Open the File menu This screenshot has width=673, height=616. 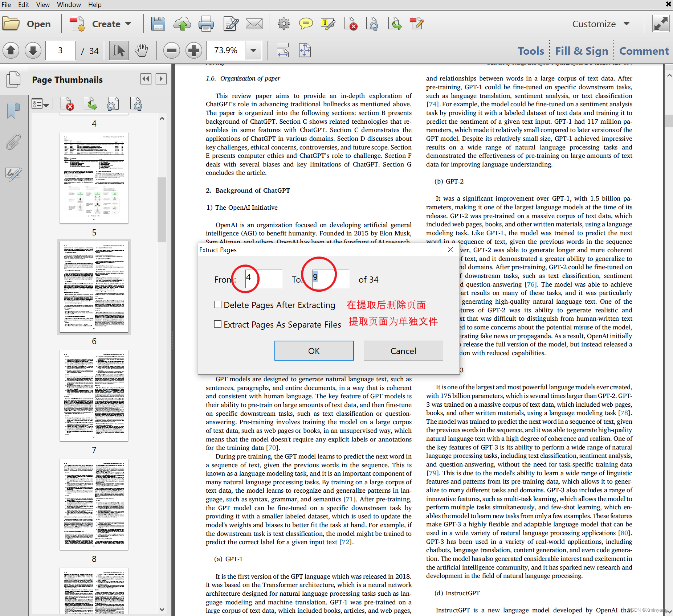6,5
